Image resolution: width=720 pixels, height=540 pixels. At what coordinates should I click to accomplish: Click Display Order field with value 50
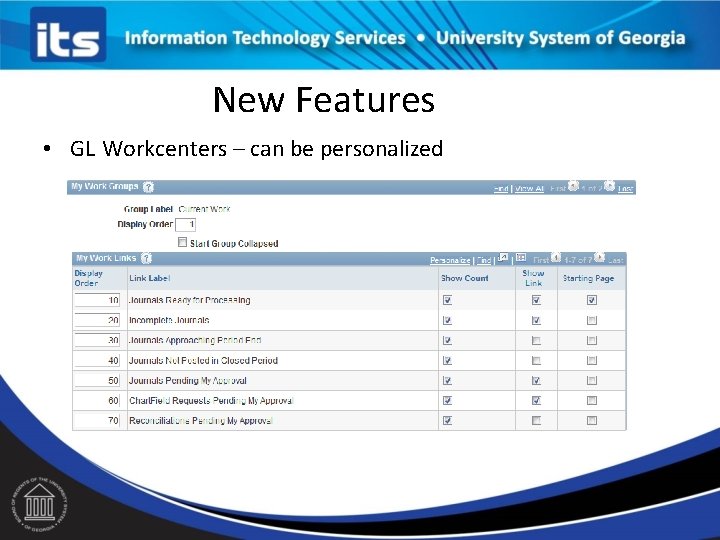tap(97, 381)
